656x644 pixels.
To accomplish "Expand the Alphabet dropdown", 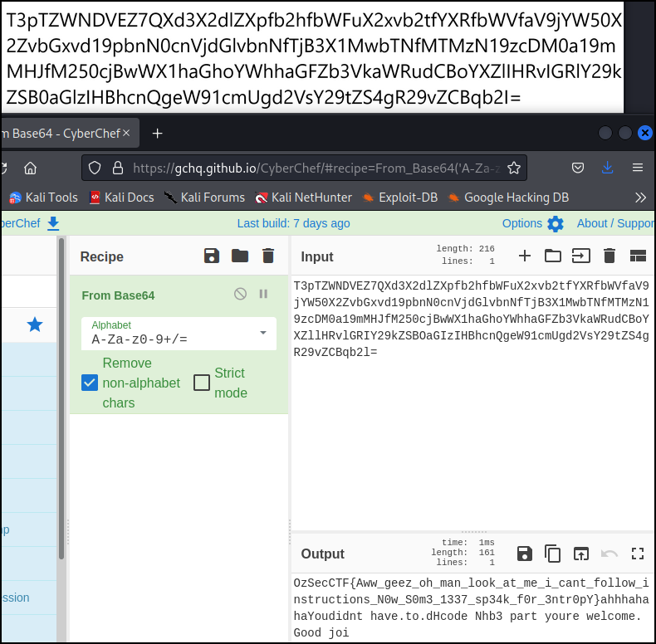I will 263,333.
